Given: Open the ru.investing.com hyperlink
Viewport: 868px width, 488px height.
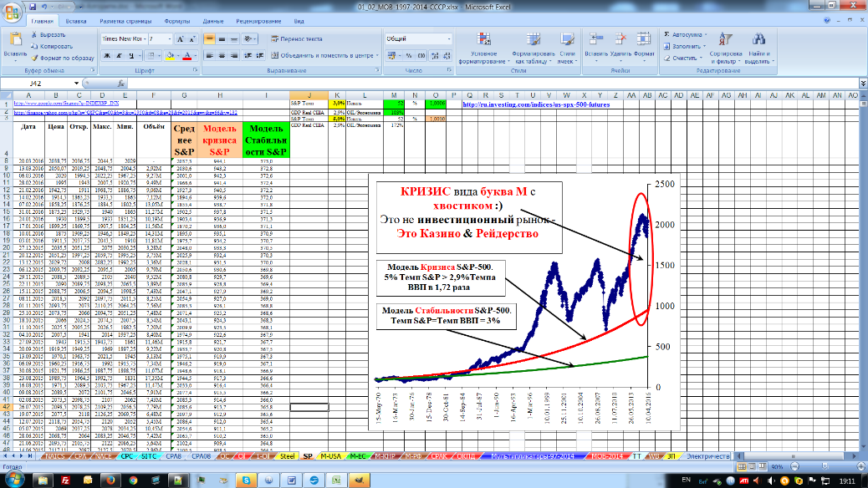Looking at the screenshot, I should [535, 104].
